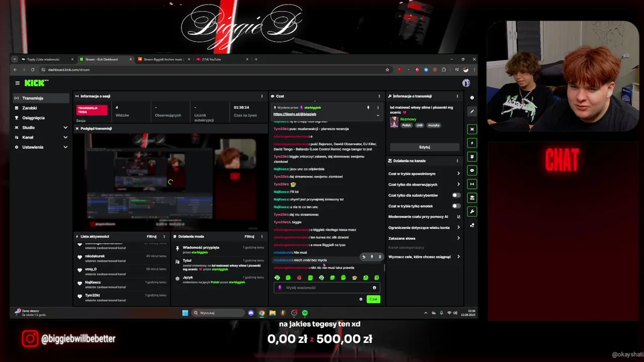Open the emoji picker in chat input
Viewport: 644px width, 362px height.
374,288
